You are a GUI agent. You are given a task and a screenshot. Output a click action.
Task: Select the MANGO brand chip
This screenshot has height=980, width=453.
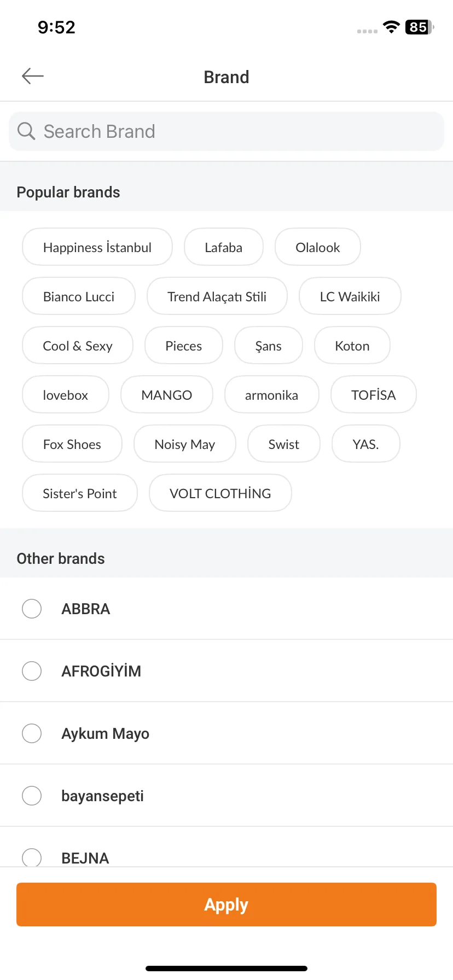(167, 395)
